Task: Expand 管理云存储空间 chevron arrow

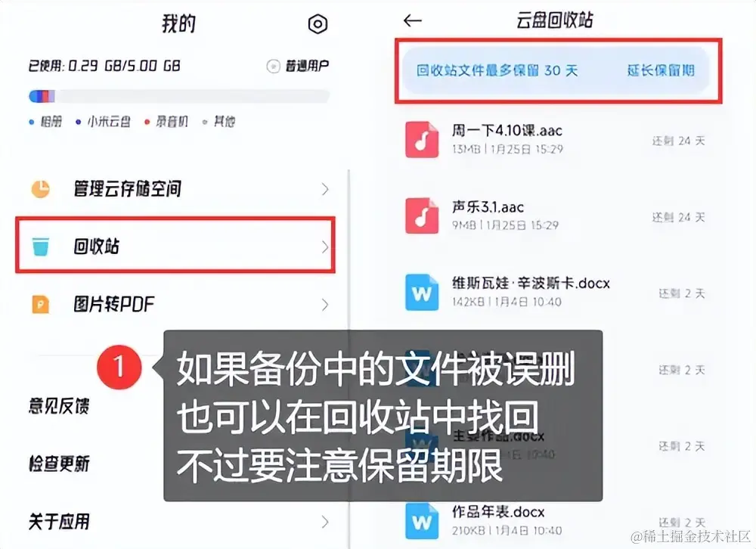Action: tap(325, 189)
